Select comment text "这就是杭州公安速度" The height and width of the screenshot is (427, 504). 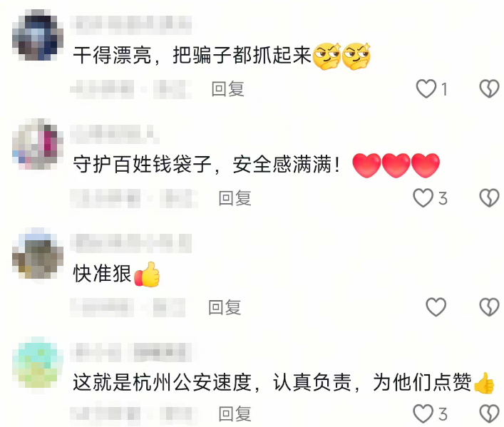coord(162,383)
